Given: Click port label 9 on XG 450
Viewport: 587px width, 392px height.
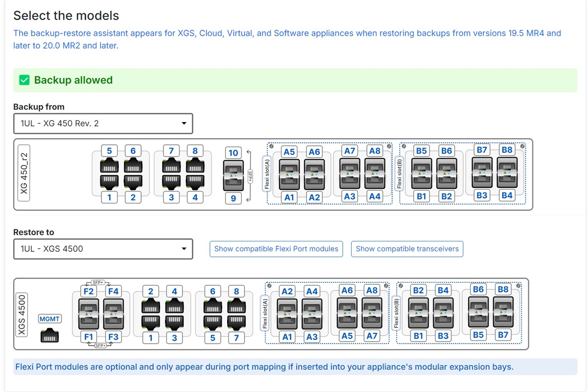Looking at the screenshot, I should coord(233,198).
